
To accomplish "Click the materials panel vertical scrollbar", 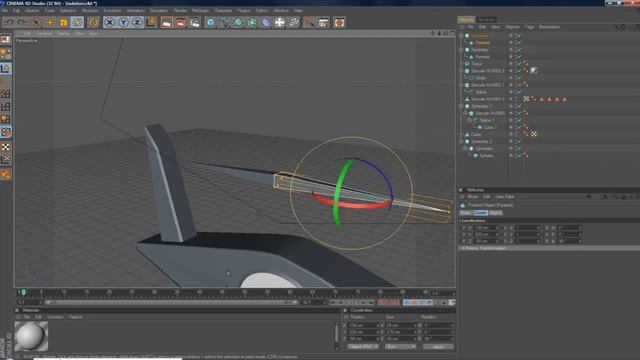I will (336, 336).
